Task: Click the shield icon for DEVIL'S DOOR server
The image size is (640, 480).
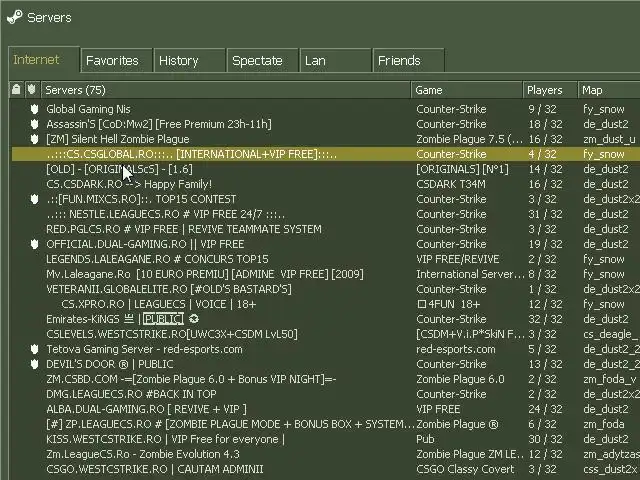Action: pyautogui.click(x=34, y=364)
